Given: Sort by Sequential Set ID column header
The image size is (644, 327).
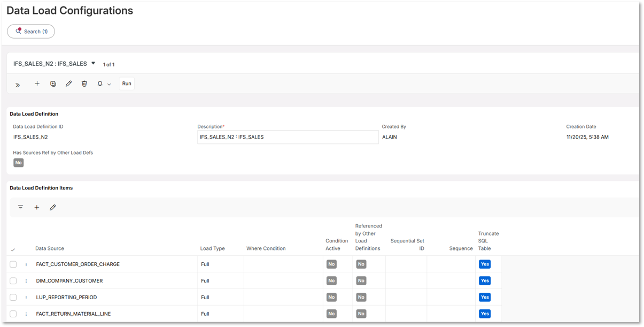Looking at the screenshot, I should click(x=407, y=245).
